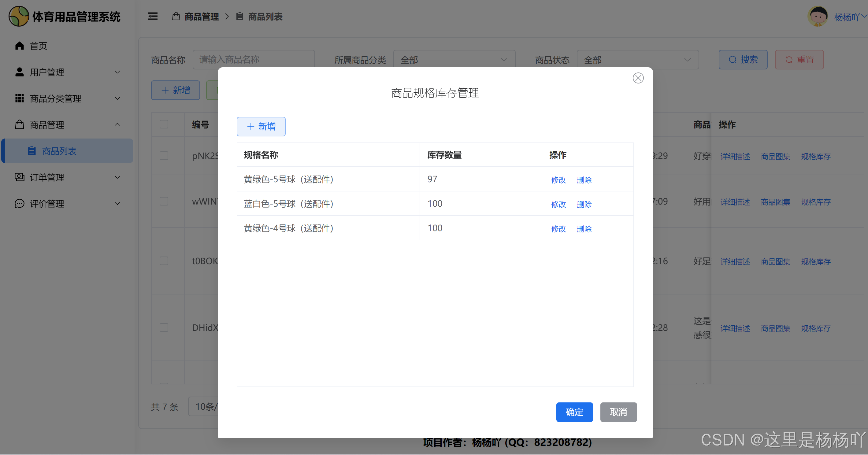Click 删除 for 黄绿色-5号球（送配件）
Screen dimensions: 868x455
(x=584, y=180)
